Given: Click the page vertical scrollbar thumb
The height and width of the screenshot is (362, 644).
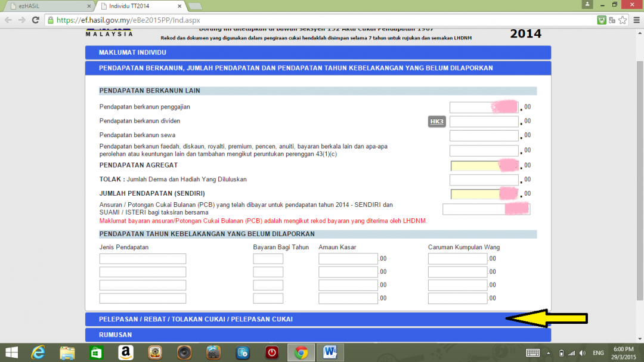Looking at the screenshot, I should (639, 180).
